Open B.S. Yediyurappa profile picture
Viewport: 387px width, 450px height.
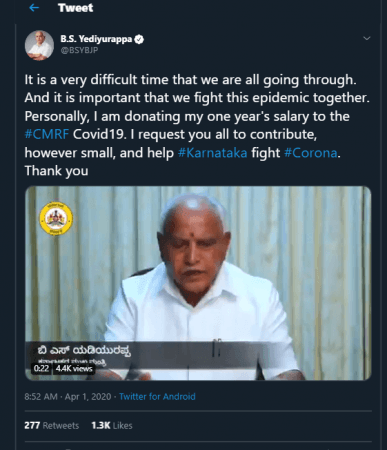point(39,45)
